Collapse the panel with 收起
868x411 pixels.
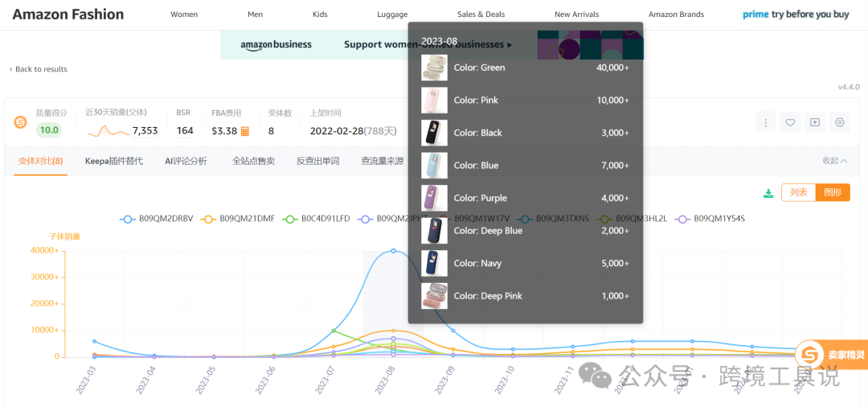point(835,161)
